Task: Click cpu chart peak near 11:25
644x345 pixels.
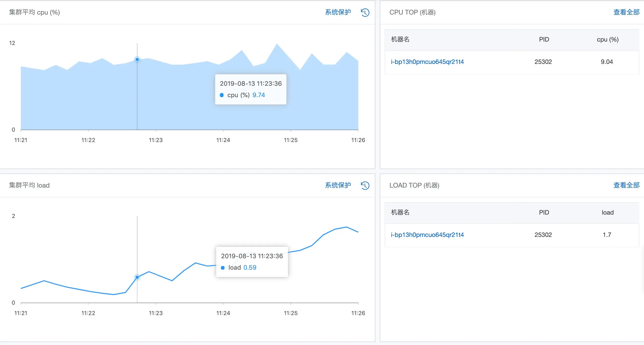Action: [x=277, y=44]
